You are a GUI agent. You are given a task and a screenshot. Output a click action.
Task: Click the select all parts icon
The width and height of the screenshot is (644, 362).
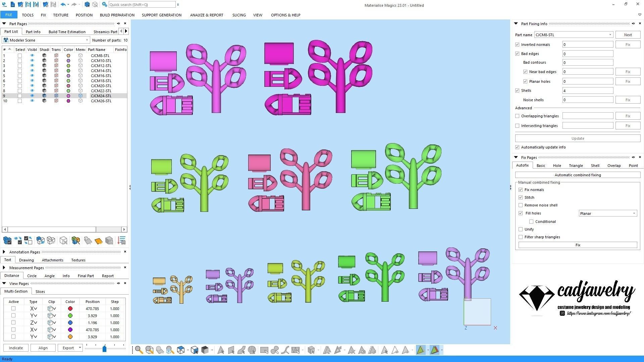coord(7,240)
